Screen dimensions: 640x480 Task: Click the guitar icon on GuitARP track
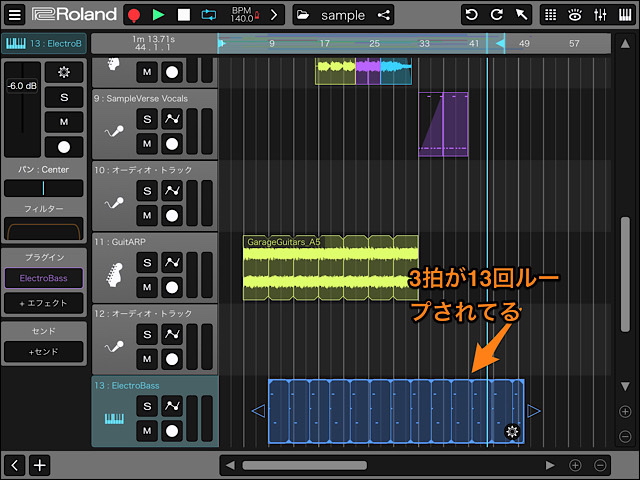coord(114,275)
